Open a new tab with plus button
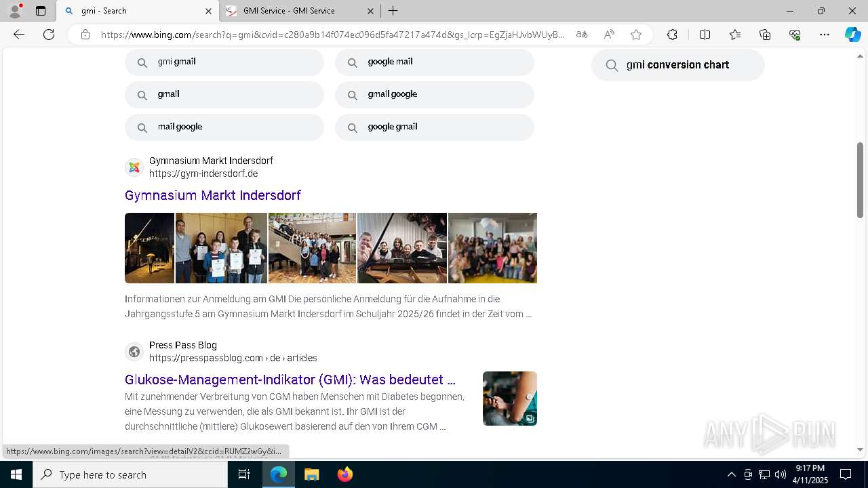The height and width of the screenshot is (488, 868). click(x=393, y=11)
